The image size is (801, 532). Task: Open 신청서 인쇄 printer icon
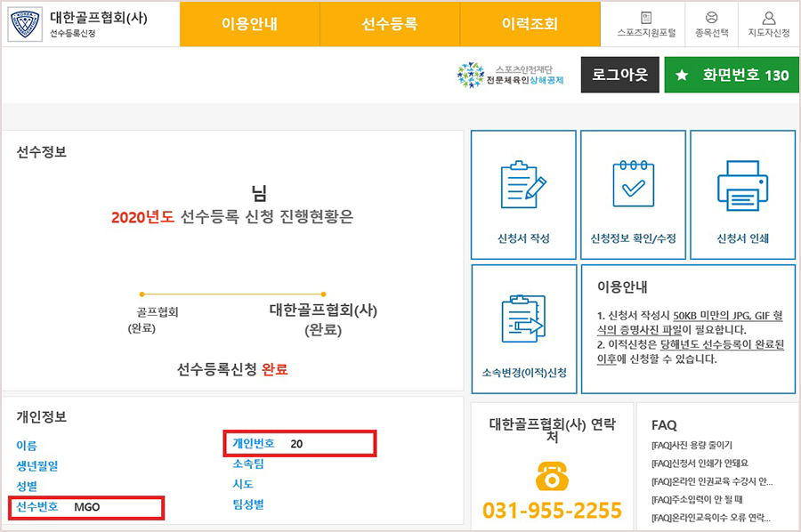tap(743, 185)
